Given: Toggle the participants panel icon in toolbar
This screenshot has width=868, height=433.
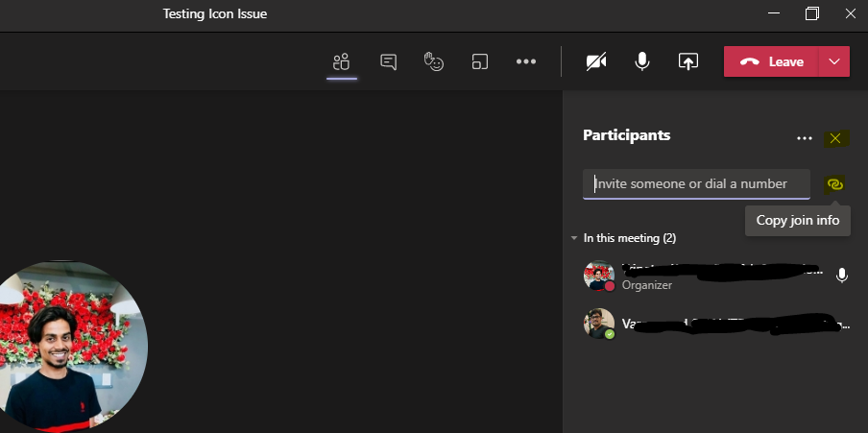Looking at the screenshot, I should pyautogui.click(x=342, y=61).
